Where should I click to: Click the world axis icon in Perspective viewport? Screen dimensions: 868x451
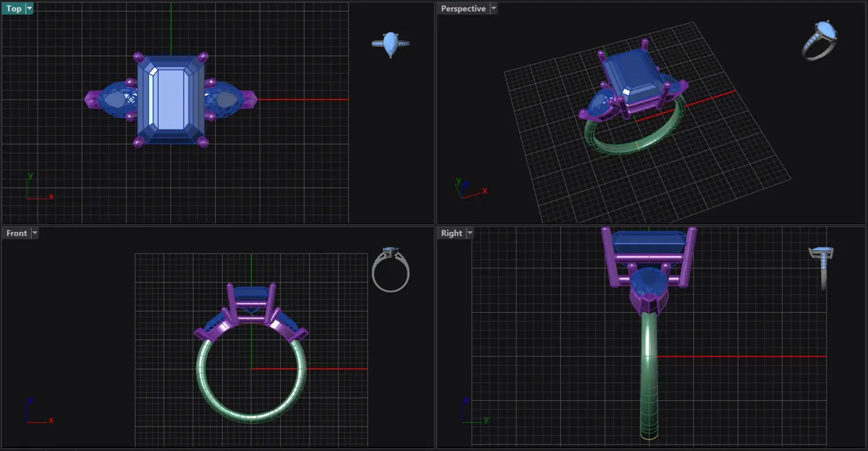pyautogui.click(x=472, y=188)
